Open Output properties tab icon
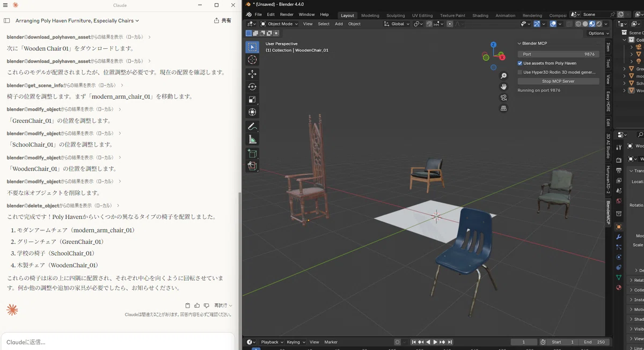The image size is (644, 350). pyautogui.click(x=619, y=170)
